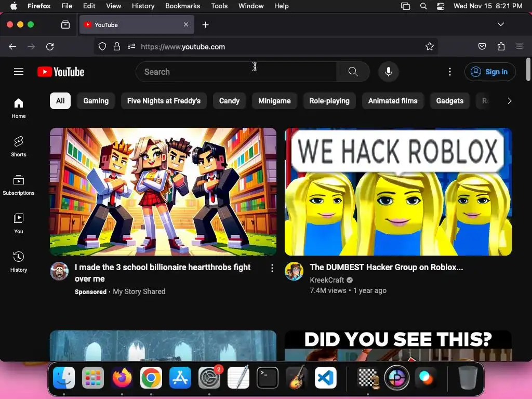Select the Minigame filter chip

pos(274,101)
